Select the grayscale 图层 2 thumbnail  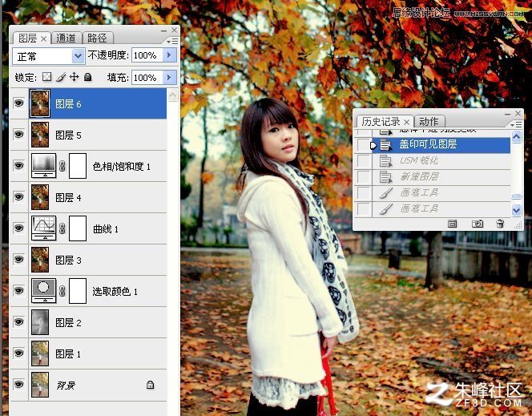point(40,322)
